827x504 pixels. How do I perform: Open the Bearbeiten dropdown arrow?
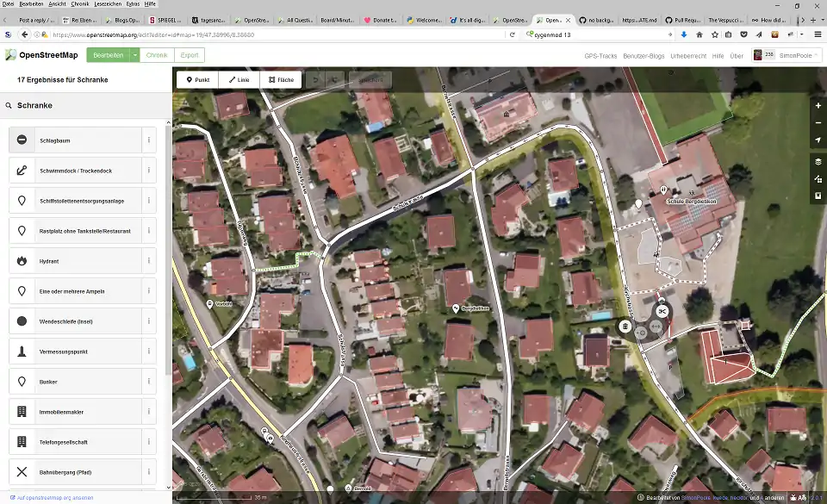134,54
